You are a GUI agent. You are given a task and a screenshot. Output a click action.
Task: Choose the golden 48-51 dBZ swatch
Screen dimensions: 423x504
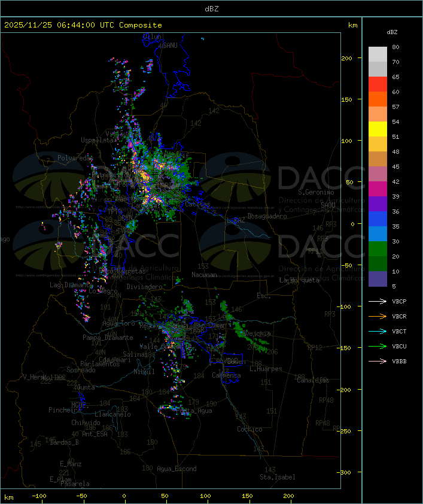pyautogui.click(x=378, y=144)
